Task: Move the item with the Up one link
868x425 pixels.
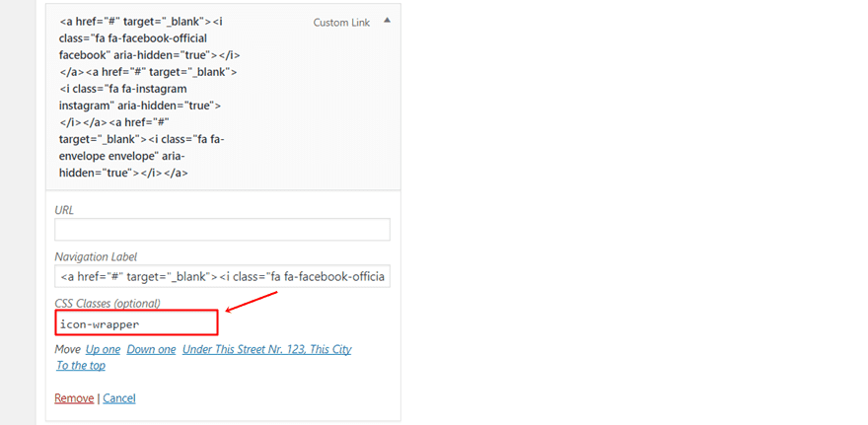Action: pos(103,350)
